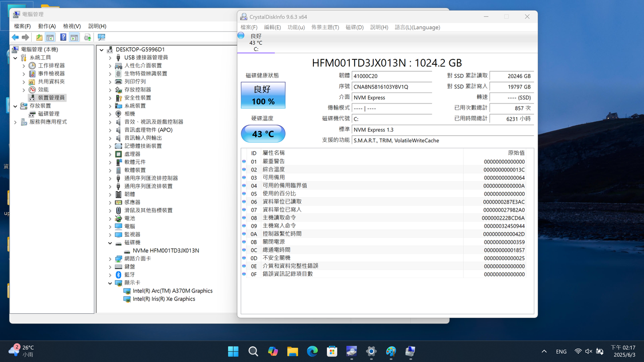Image resolution: width=644 pixels, height=362 pixels.
Task: Click the battery icon (電池) in device list
Action: [119, 218]
